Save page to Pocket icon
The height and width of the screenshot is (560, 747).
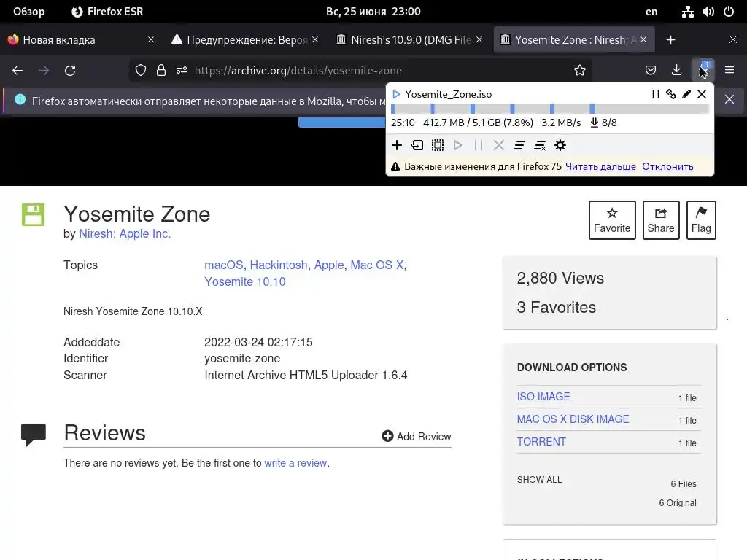pyautogui.click(x=650, y=71)
